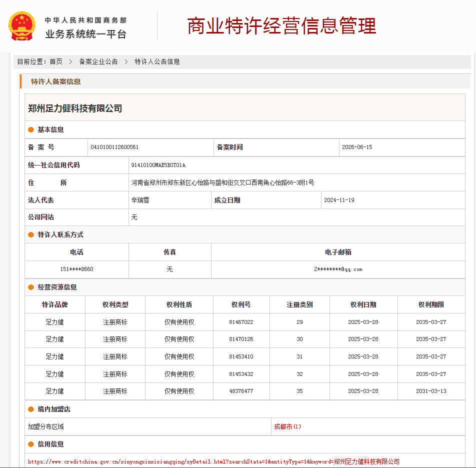
Task: Click 仅有使用权 in row 81453410
Action: tap(179, 357)
